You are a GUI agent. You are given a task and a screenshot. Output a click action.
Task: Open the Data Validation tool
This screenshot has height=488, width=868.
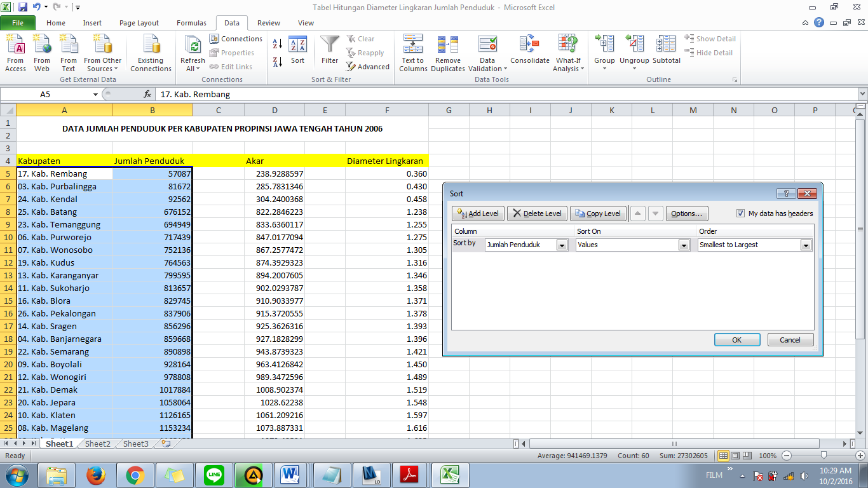click(x=487, y=53)
